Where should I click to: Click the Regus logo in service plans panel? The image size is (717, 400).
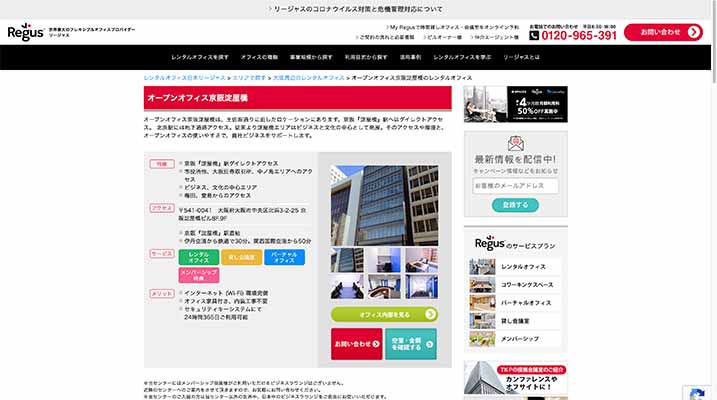point(490,243)
